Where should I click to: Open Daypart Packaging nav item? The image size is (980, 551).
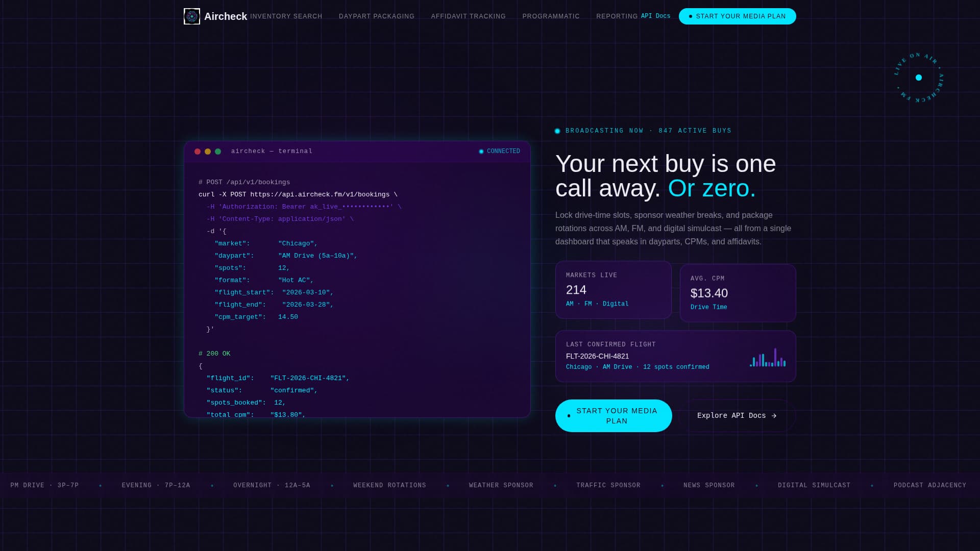coord(377,16)
